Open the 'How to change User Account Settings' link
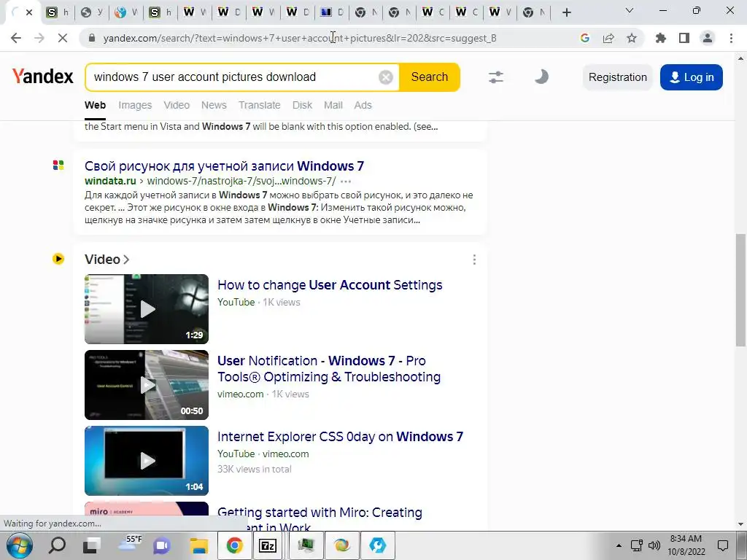This screenshot has height=560, width=747. coord(330,285)
